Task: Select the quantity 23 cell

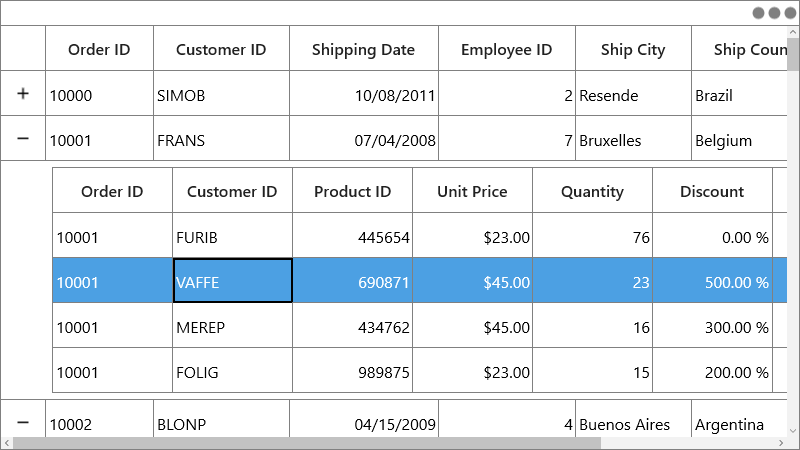Action: click(592, 280)
